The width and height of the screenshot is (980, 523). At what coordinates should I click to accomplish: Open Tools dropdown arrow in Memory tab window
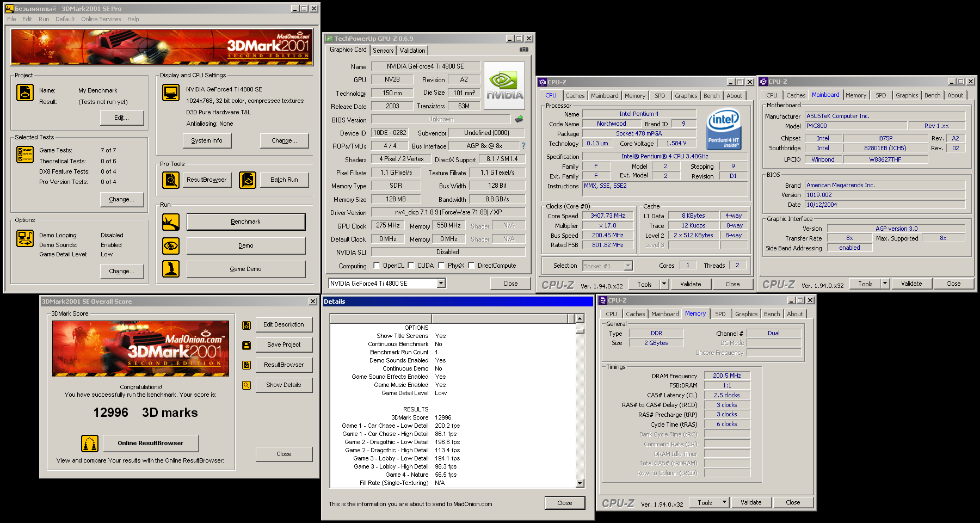[x=724, y=502]
